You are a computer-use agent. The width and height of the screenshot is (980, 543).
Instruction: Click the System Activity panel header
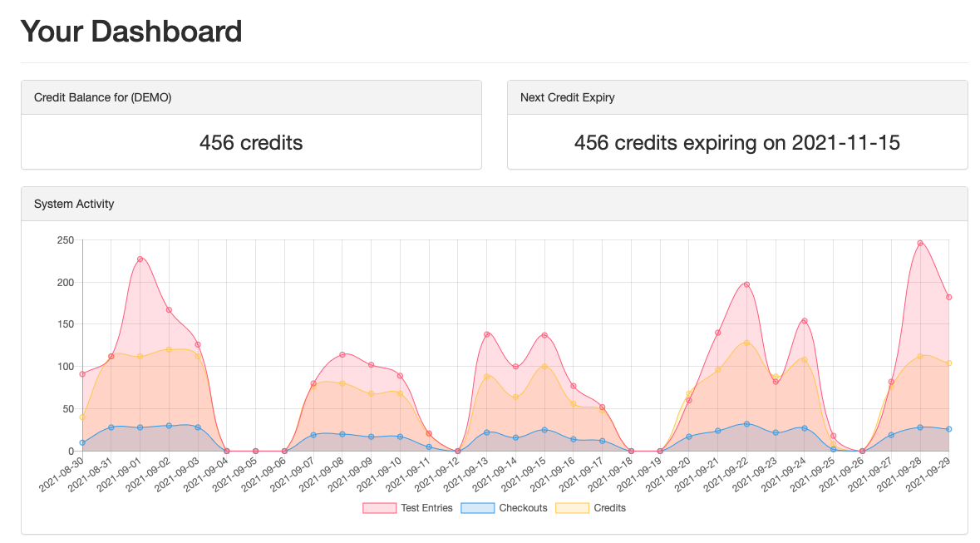74,204
